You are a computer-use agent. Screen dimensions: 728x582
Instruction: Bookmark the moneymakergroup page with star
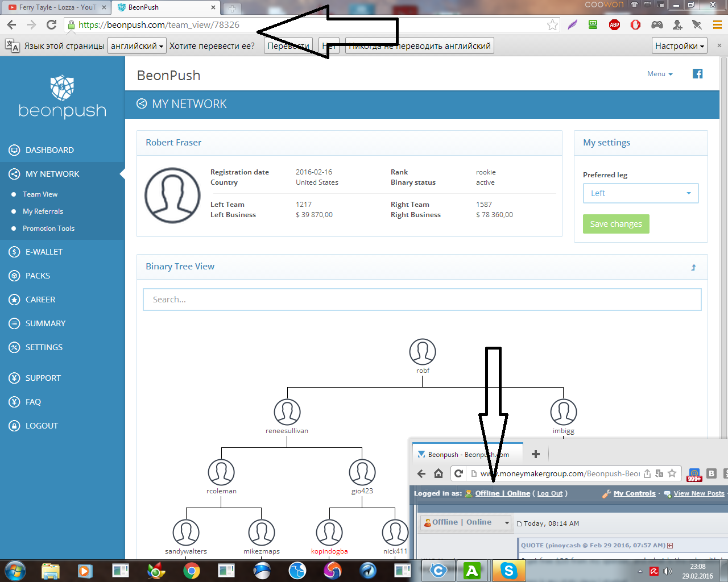pyautogui.click(x=672, y=473)
